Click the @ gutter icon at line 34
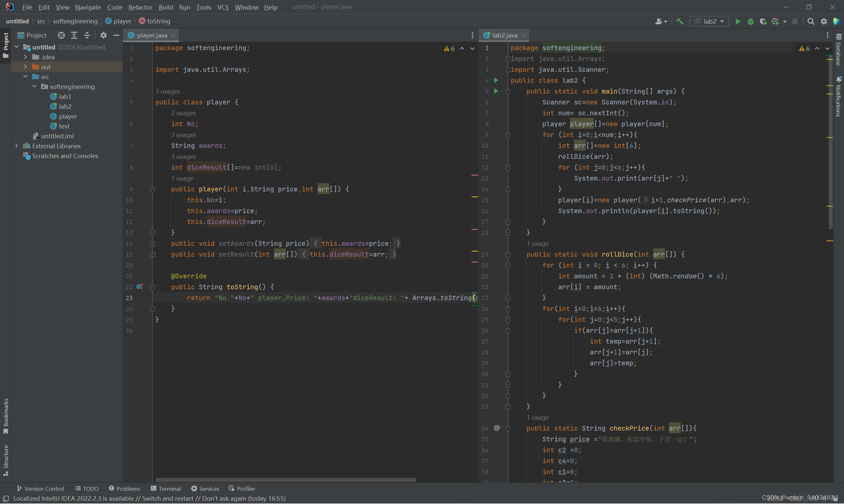The width and height of the screenshot is (844, 504). pos(497,428)
